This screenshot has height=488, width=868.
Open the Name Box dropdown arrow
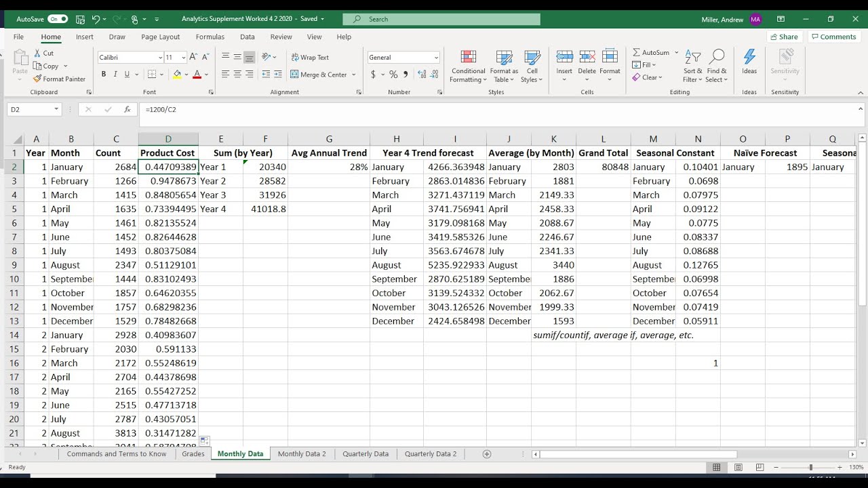(56, 109)
